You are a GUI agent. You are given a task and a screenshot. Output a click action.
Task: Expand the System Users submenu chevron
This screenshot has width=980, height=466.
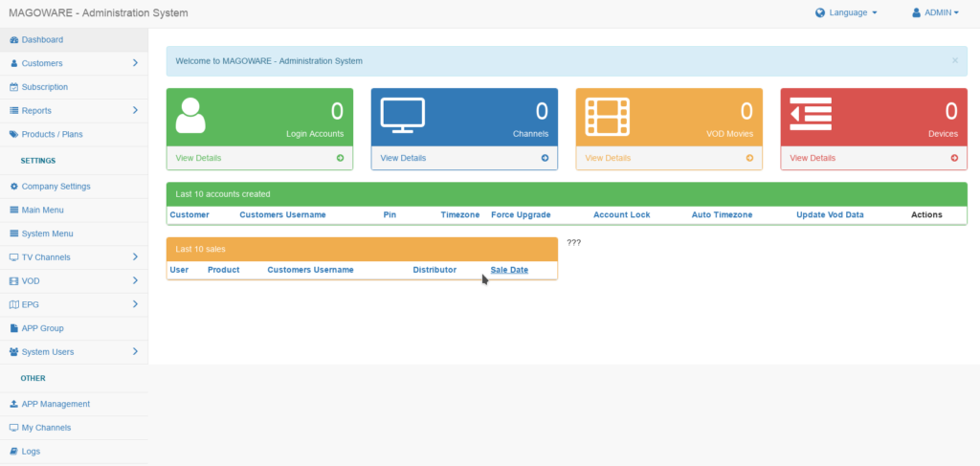(x=135, y=352)
